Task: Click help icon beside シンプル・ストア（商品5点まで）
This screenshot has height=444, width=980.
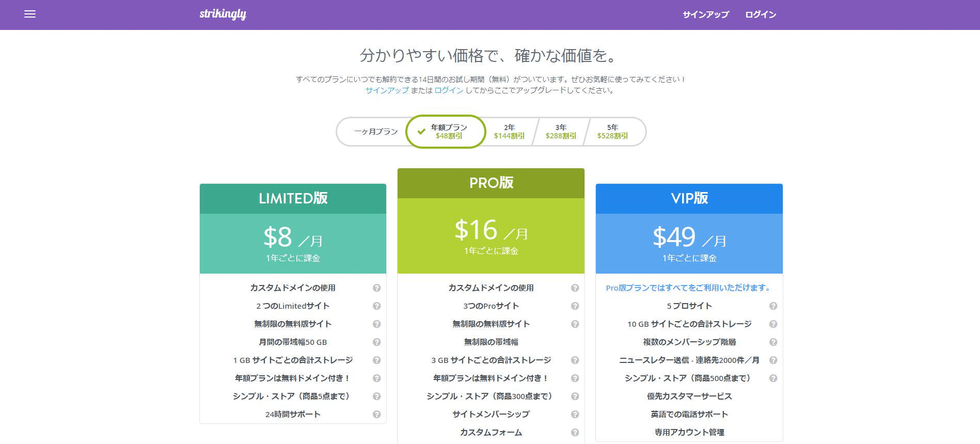Action: pos(377,397)
